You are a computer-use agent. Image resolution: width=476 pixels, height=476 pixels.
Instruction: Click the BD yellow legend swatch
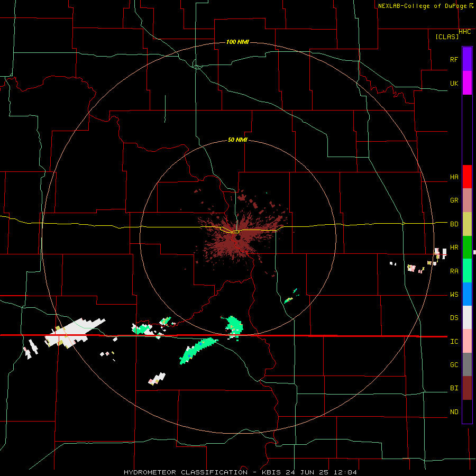tap(467, 224)
